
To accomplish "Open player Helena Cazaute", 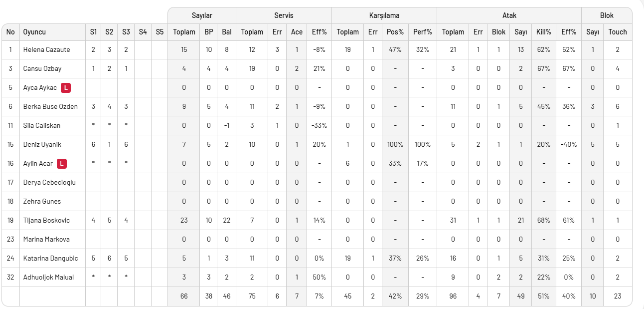I will [x=46, y=50].
